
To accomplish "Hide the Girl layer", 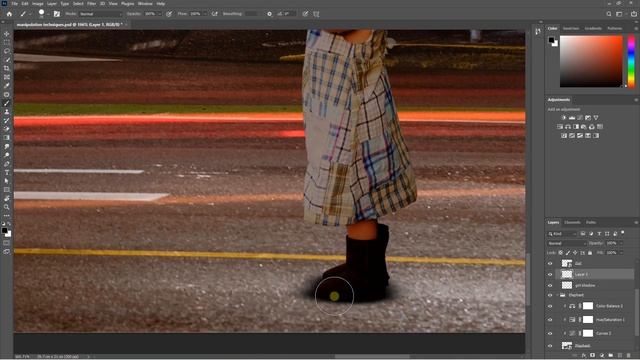I will (550, 264).
